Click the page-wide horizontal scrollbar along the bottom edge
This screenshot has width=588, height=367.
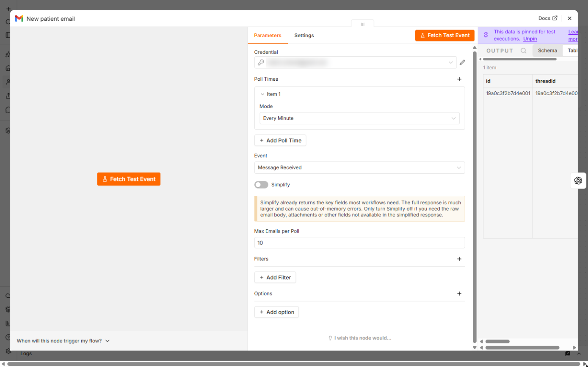pos(294,364)
